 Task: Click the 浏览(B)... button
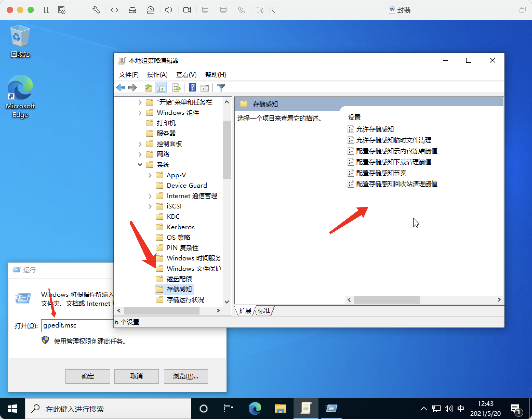(x=185, y=376)
